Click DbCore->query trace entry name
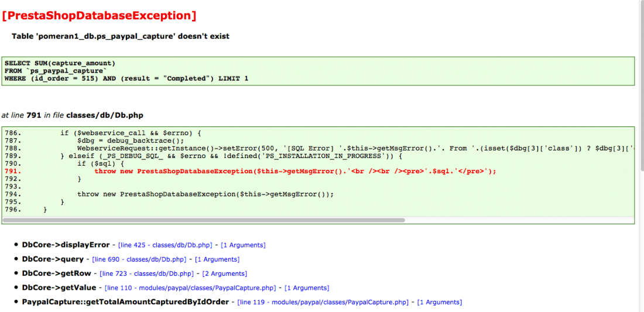The height and width of the screenshot is (312, 644). tap(53, 259)
